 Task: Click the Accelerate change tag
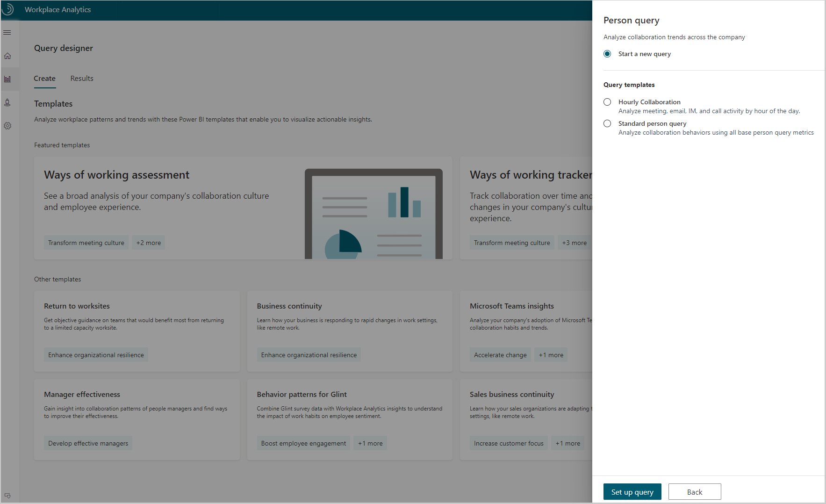pyautogui.click(x=500, y=355)
